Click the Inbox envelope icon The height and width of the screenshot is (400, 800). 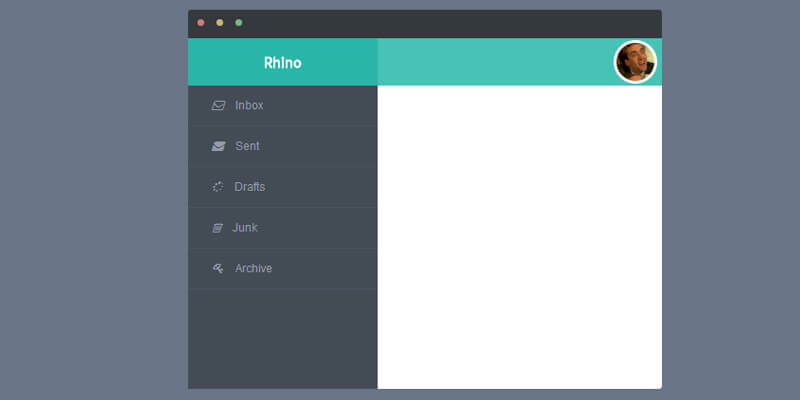click(x=218, y=106)
